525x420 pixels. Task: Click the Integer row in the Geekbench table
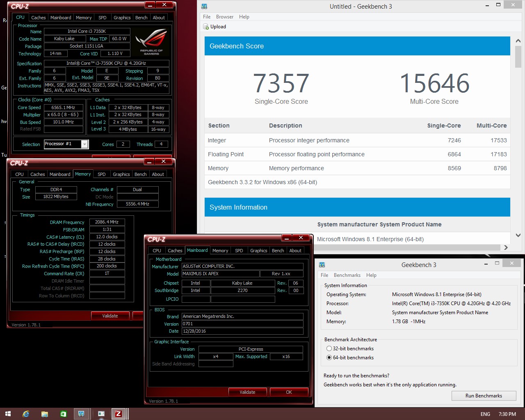[x=357, y=140]
